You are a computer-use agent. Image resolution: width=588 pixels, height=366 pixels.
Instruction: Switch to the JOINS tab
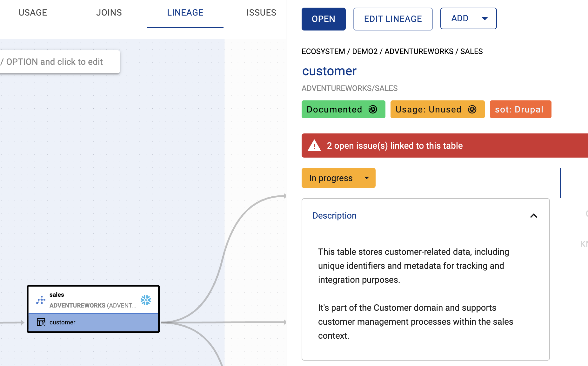[x=109, y=13]
